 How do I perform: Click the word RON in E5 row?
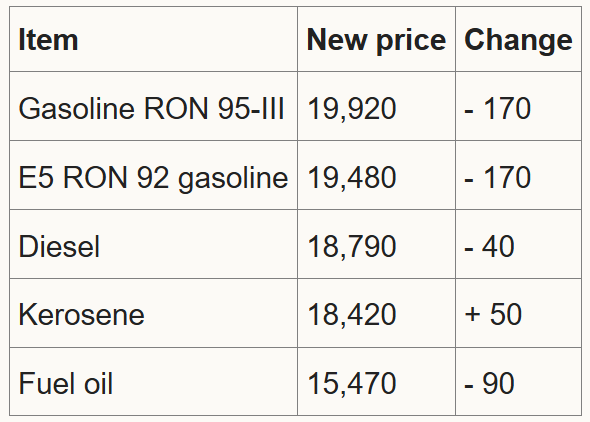(95, 177)
